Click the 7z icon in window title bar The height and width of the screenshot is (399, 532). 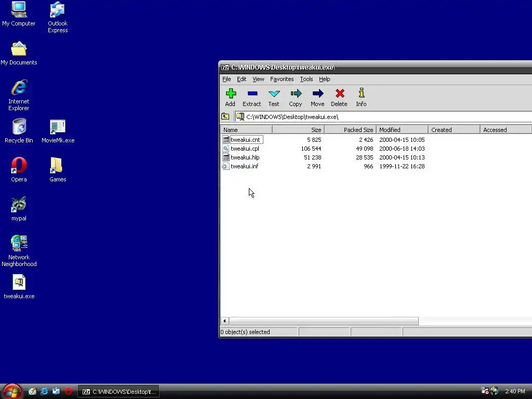tap(225, 68)
